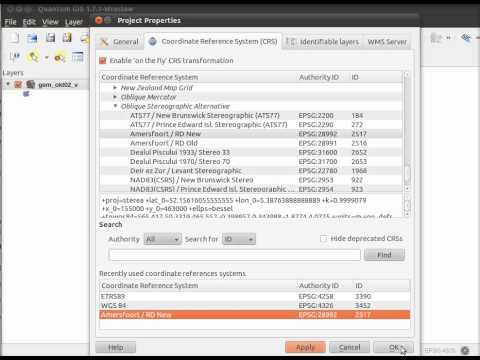
Task: Confirm with the OK button
Action: pyautogui.click(x=394, y=347)
